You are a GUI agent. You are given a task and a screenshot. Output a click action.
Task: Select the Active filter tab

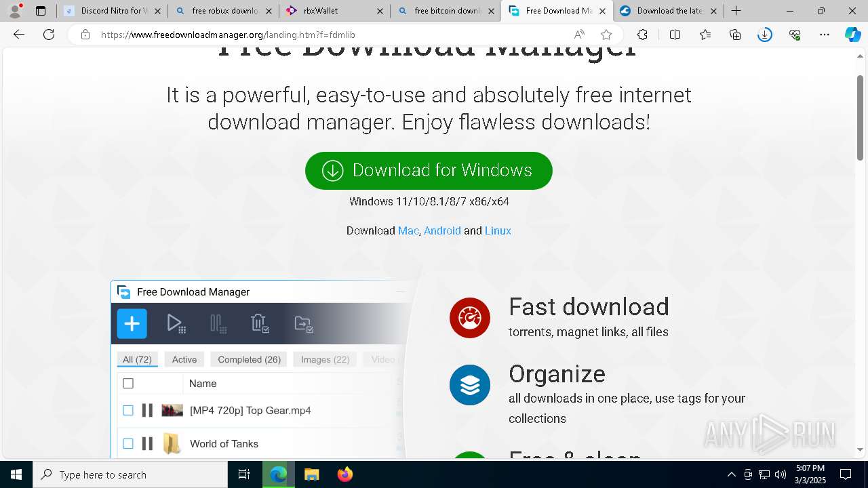[184, 359]
